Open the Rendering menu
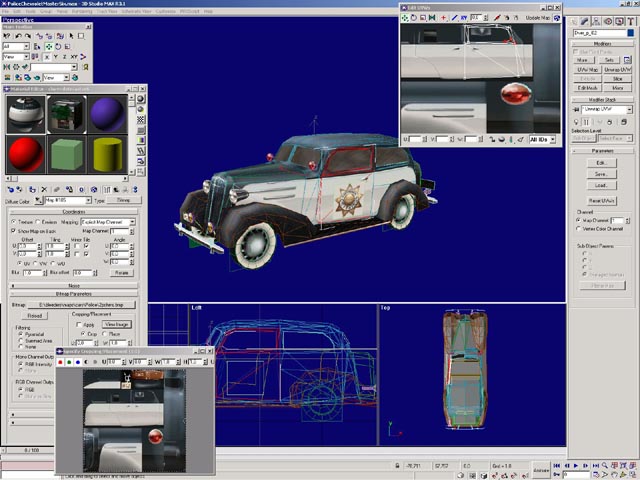This screenshot has height=480, width=640. [x=80, y=11]
